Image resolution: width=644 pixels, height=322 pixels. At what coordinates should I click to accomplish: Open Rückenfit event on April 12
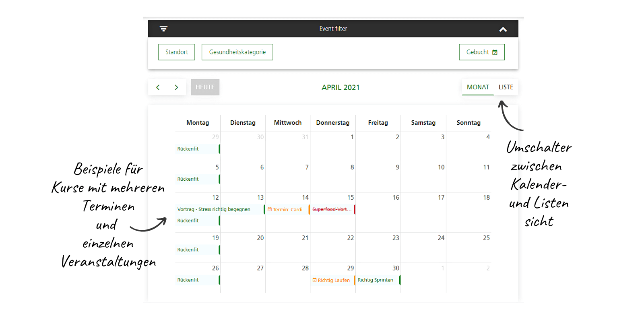(198, 221)
